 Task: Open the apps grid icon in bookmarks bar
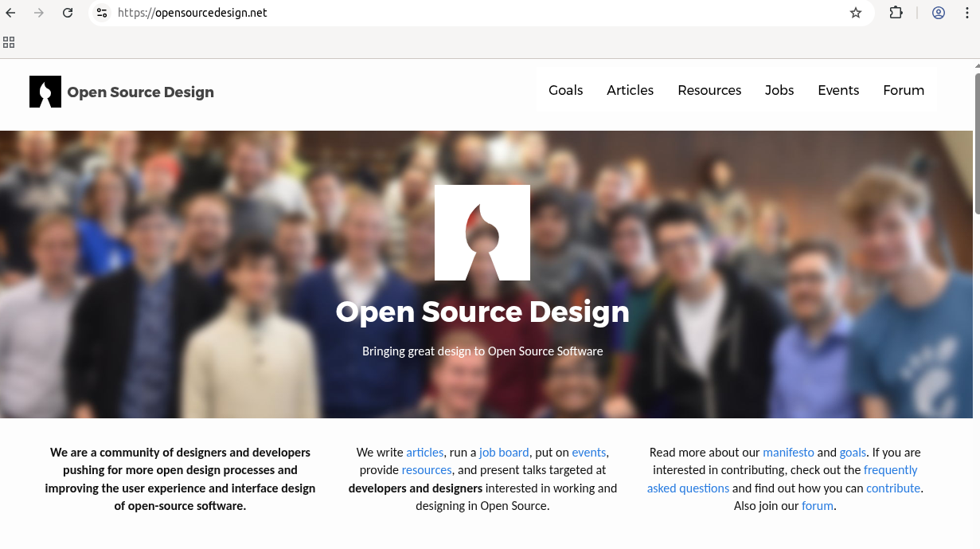point(9,42)
